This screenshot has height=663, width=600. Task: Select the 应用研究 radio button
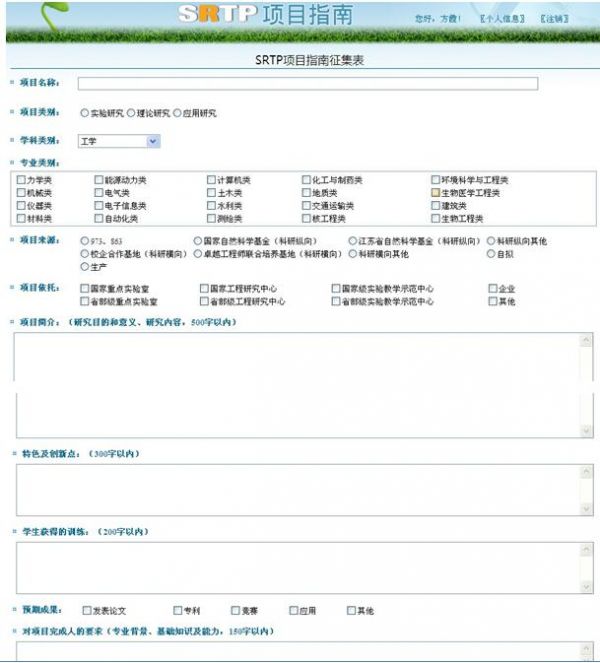[x=177, y=114]
